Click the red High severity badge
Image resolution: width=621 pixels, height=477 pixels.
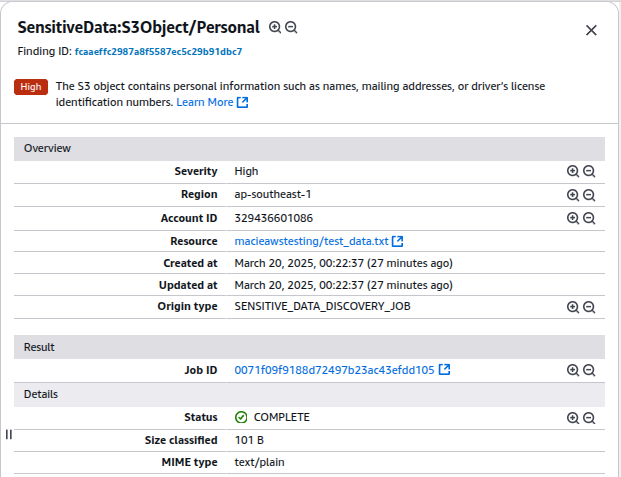31,87
